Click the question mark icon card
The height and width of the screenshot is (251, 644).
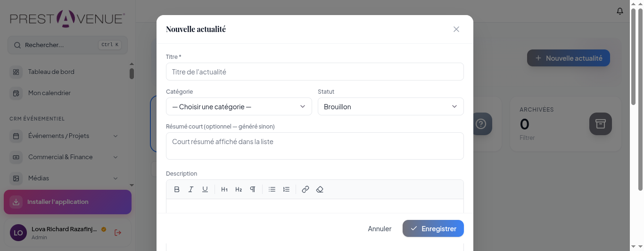coord(480,124)
